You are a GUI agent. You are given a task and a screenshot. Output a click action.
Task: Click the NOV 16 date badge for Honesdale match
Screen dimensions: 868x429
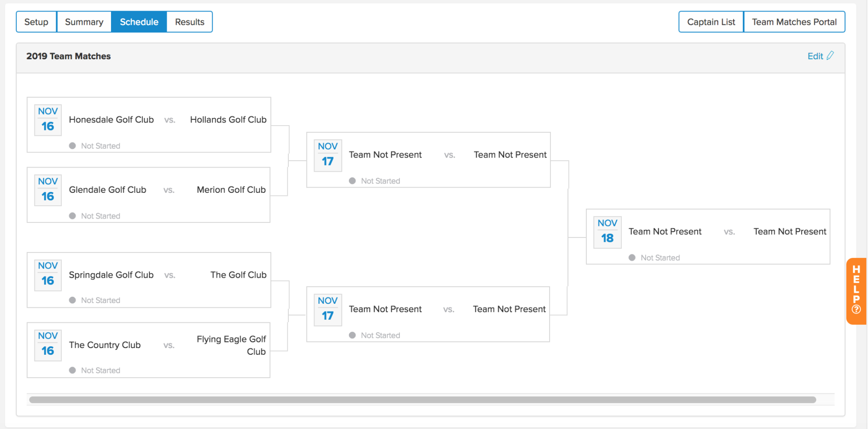pos(47,119)
